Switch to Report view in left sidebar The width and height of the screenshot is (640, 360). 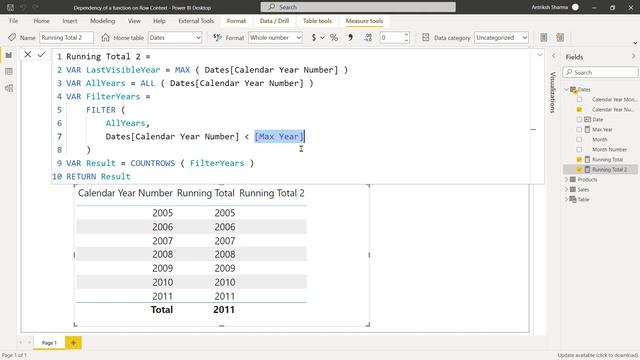coord(9,55)
